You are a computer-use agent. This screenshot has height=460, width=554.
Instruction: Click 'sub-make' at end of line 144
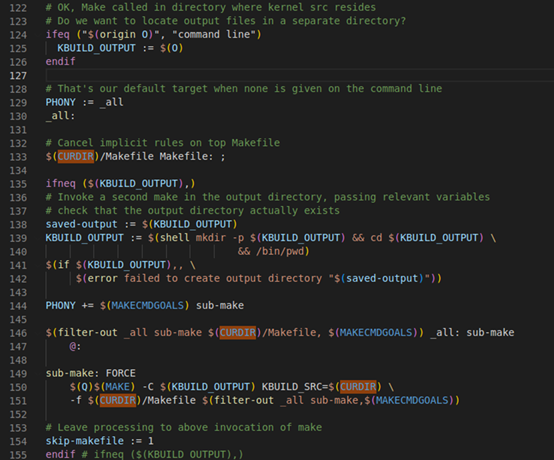click(220, 305)
